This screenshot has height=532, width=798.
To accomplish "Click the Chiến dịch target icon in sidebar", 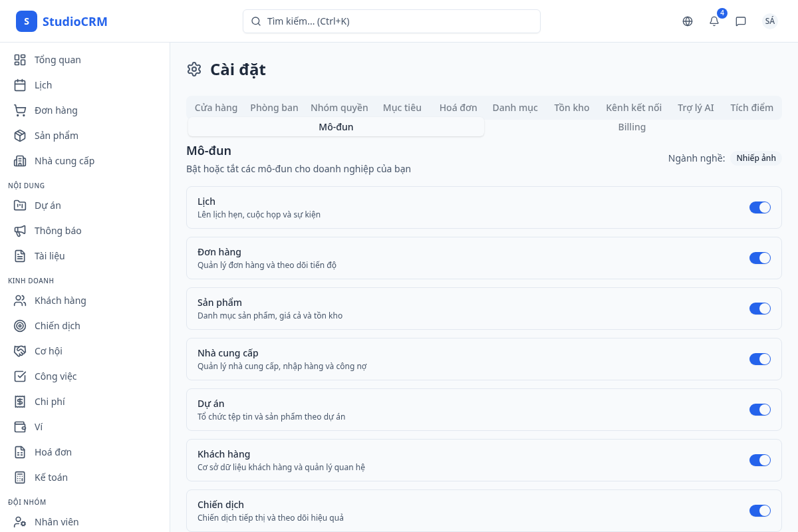I will [x=20, y=326].
